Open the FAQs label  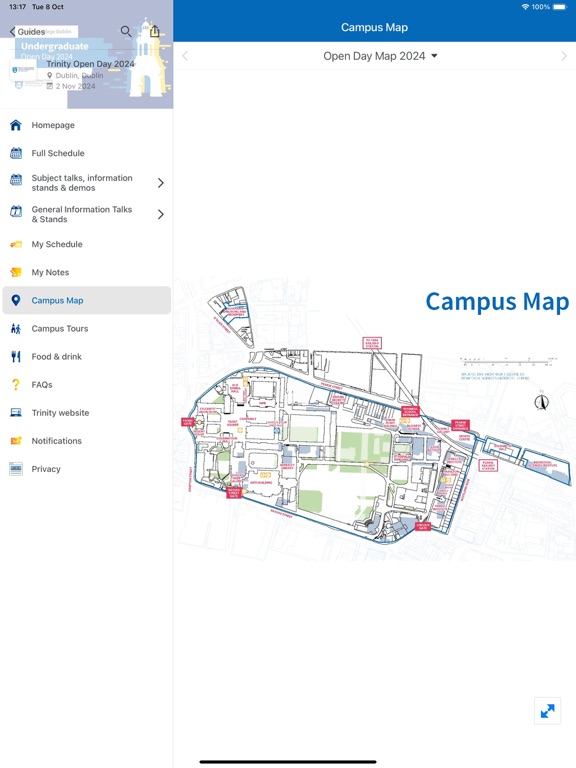pos(42,385)
